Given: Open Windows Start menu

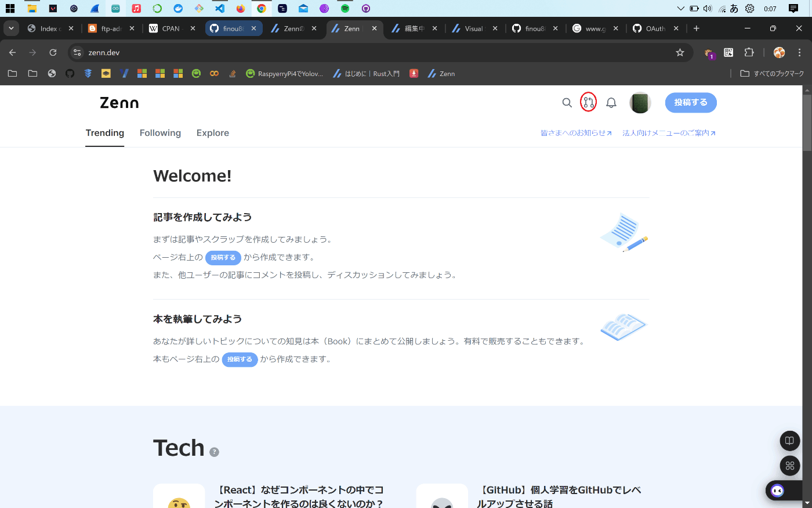Looking at the screenshot, I should click(x=10, y=8).
